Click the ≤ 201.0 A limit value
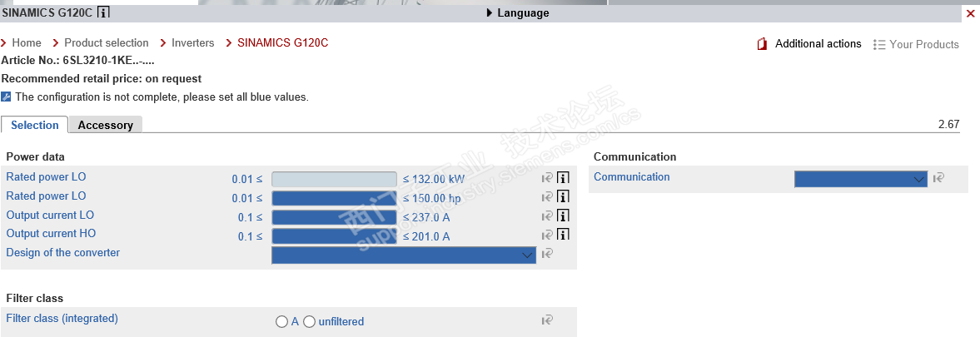Image resolution: width=980 pixels, height=337 pixels. pyautogui.click(x=426, y=236)
